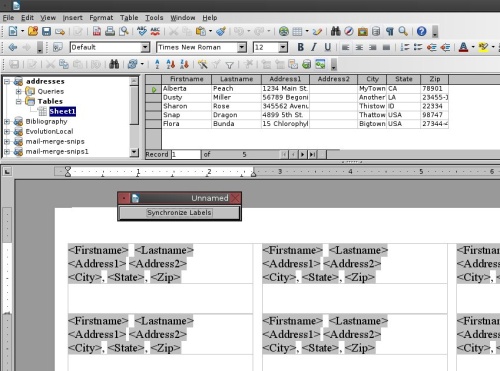
Task: Open the Tools menu
Action: (154, 18)
